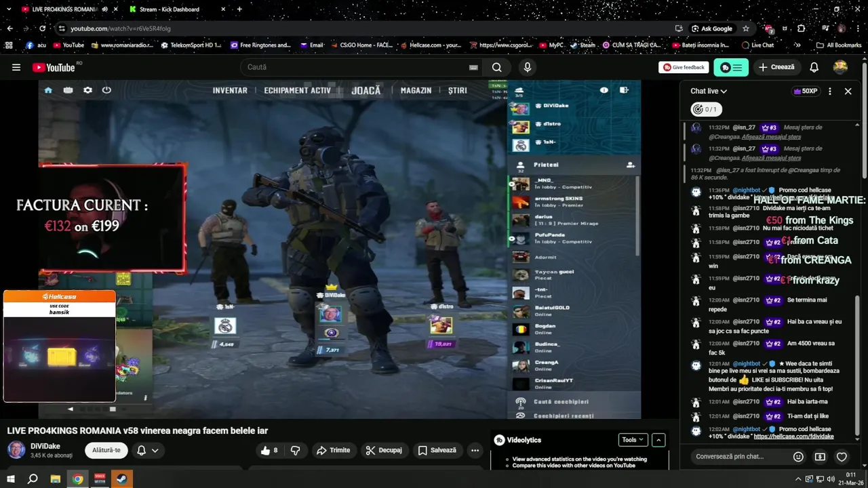This screenshot has height=488, width=868.
Task: Send a Super Chat with the dollar icon
Action: coord(820,457)
